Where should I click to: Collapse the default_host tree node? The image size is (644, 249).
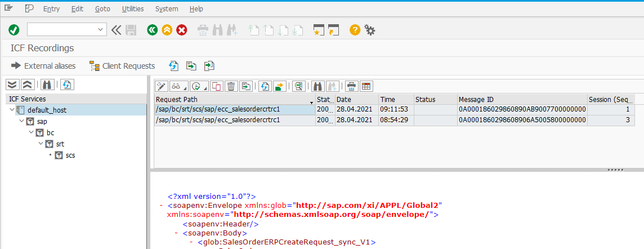[x=13, y=110]
